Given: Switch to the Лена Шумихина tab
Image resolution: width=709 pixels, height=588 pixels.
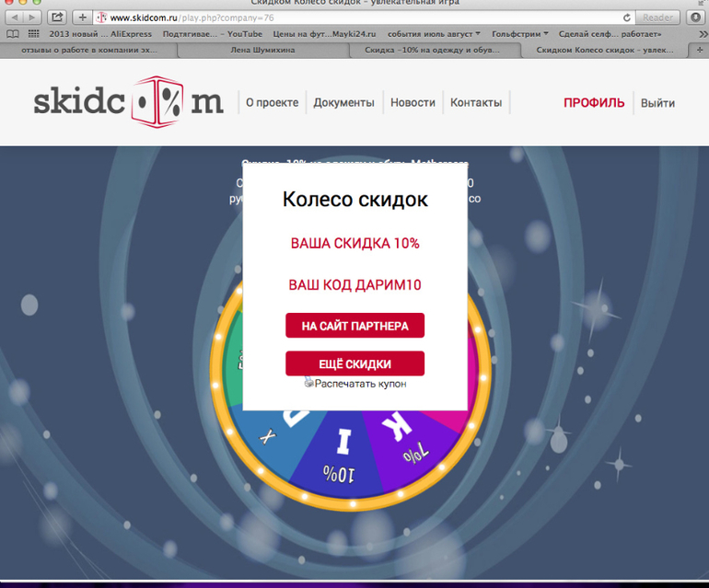Looking at the screenshot, I should 262,51.
